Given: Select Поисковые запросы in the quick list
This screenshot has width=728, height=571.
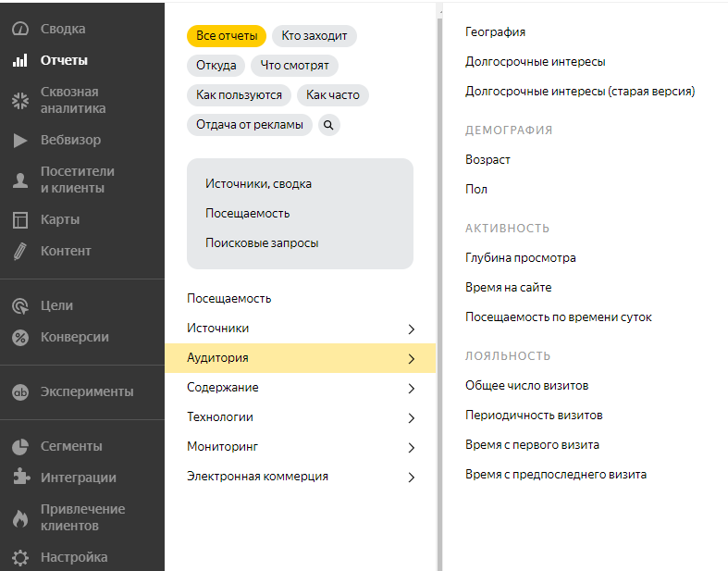Looking at the screenshot, I should click(x=262, y=243).
